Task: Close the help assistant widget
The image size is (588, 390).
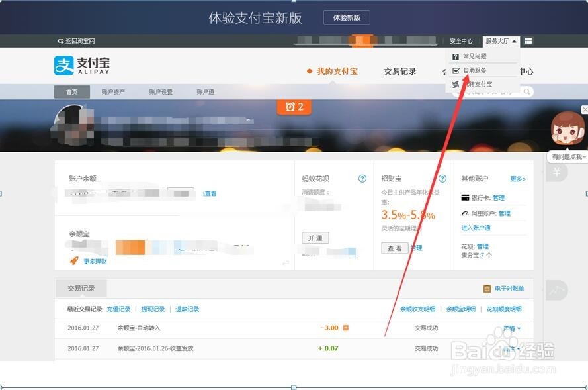Action: coord(585,109)
